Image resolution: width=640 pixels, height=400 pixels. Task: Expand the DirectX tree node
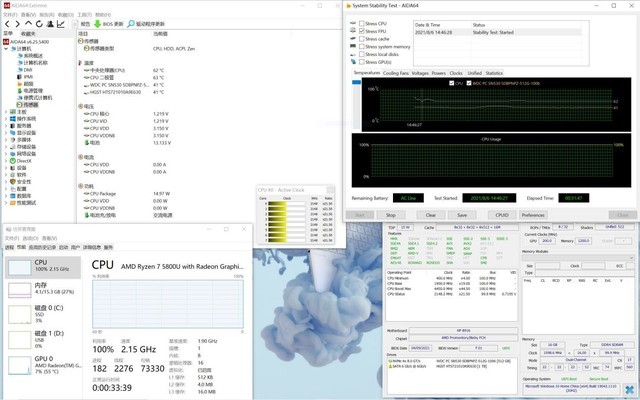(8, 160)
